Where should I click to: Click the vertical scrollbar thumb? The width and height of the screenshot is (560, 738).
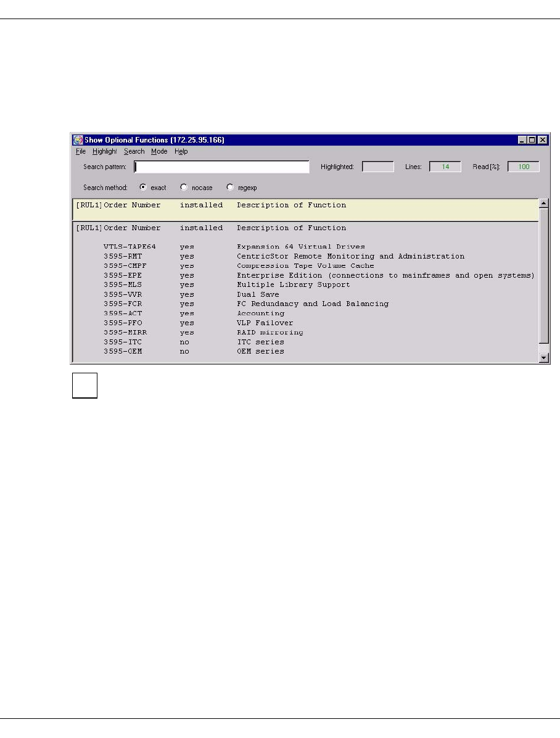click(x=544, y=276)
